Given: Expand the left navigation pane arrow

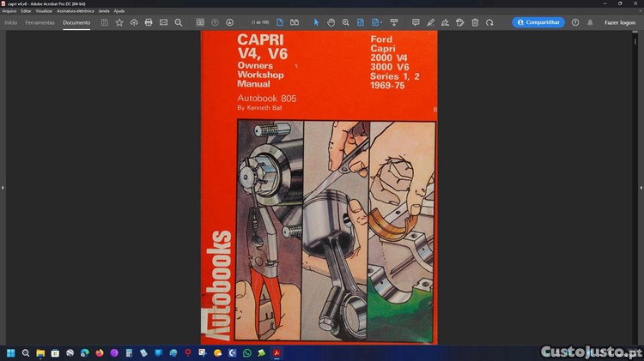Looking at the screenshot, I should (x=3, y=187).
